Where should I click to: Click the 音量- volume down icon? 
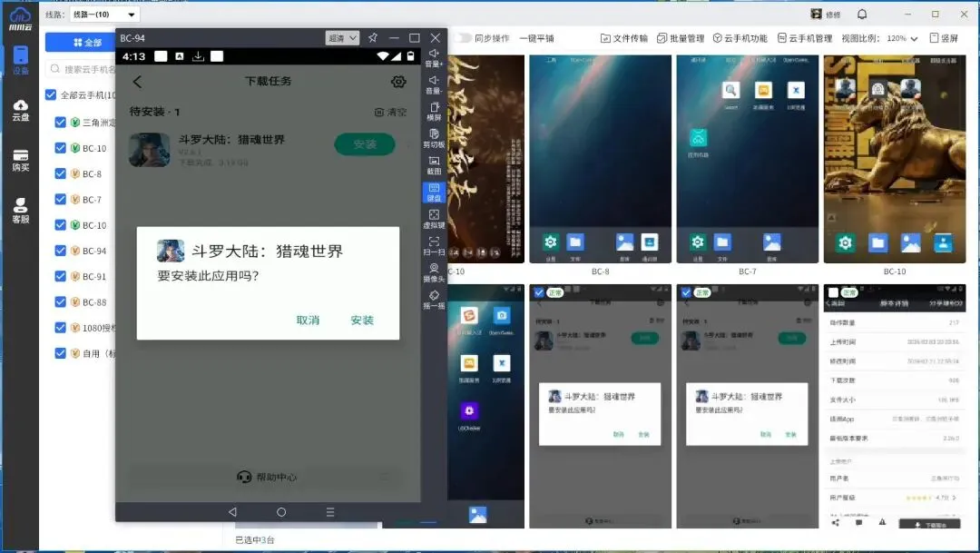[434, 84]
